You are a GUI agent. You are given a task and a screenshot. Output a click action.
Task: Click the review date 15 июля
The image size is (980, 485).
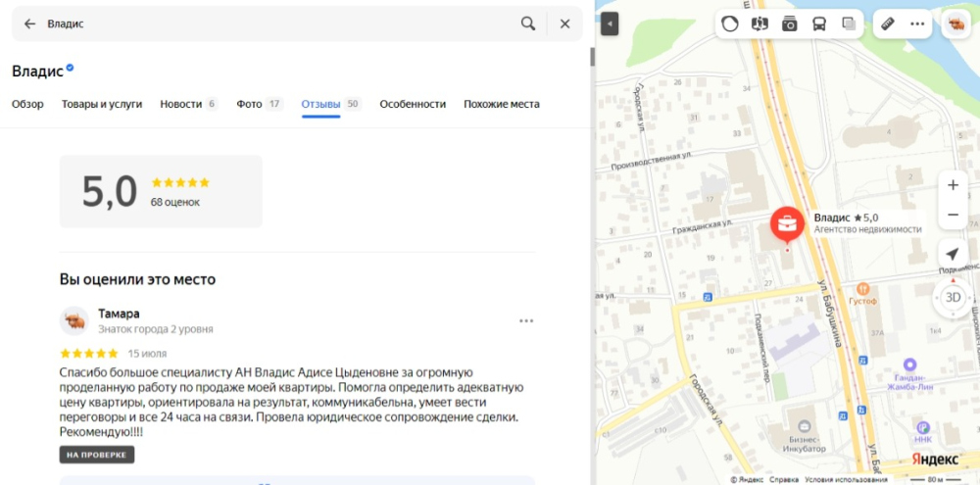(148, 354)
